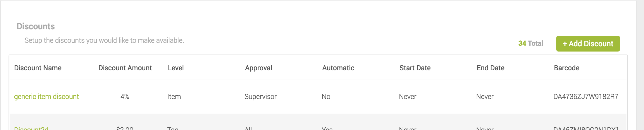The height and width of the screenshot is (130, 644).
Task: Click the Add Discount button
Action: click(x=588, y=44)
